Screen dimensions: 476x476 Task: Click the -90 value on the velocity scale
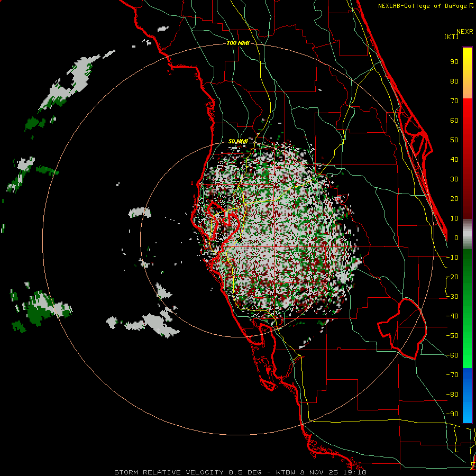(x=452, y=414)
